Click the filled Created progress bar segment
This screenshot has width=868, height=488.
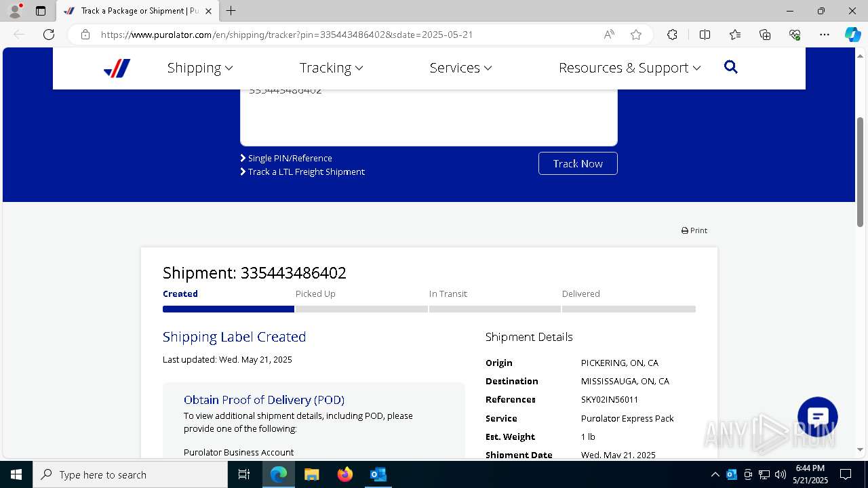pos(229,309)
